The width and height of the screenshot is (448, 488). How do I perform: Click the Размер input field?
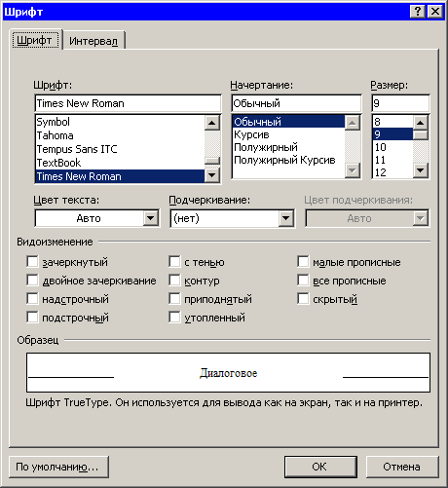pos(400,103)
